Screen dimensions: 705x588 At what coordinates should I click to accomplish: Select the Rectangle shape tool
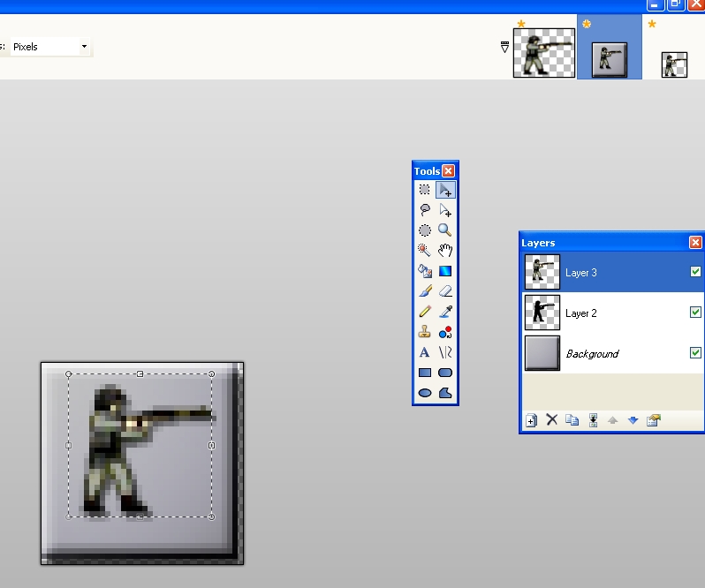pyautogui.click(x=424, y=373)
